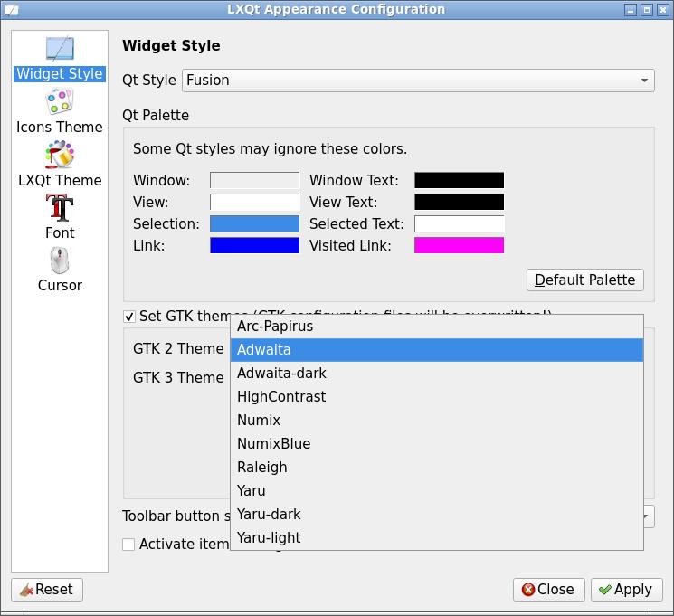The height and width of the screenshot is (616, 674).
Task: Enable the Activate item checkbox
Action: (129, 545)
